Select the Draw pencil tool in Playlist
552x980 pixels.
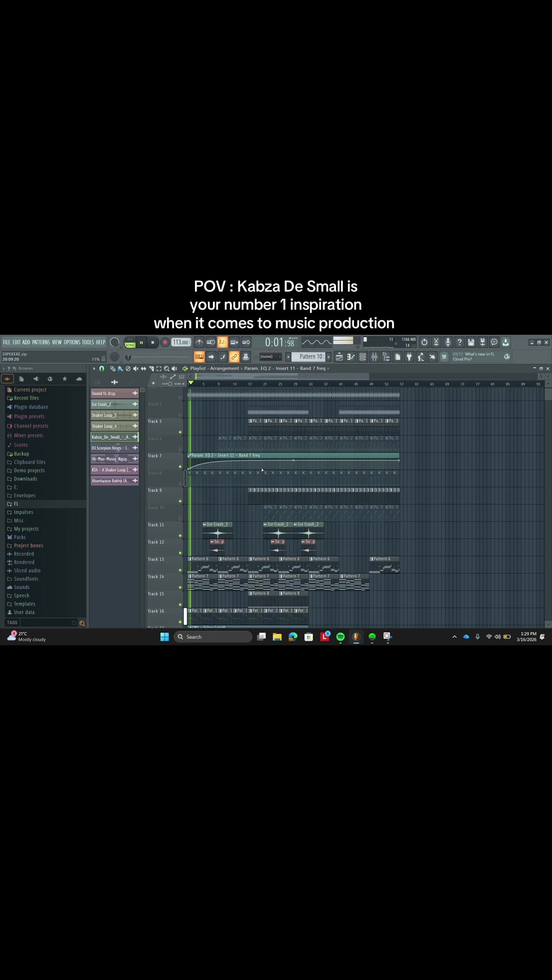113,369
